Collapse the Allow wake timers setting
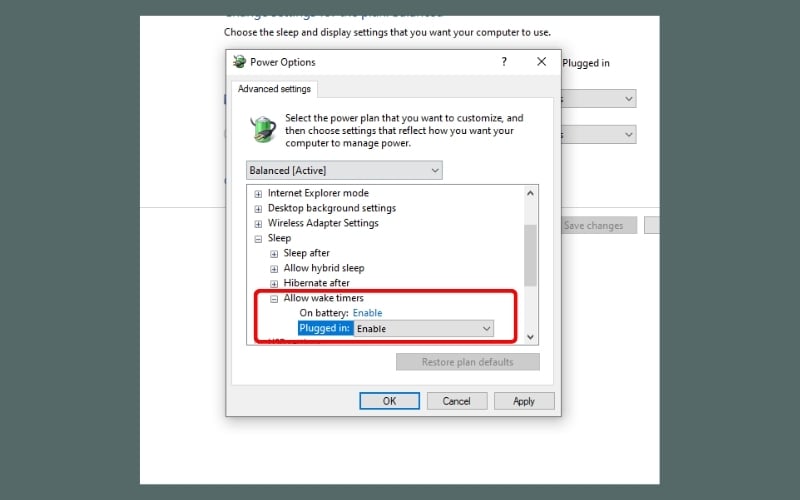This screenshot has height=500, width=800. 274,299
